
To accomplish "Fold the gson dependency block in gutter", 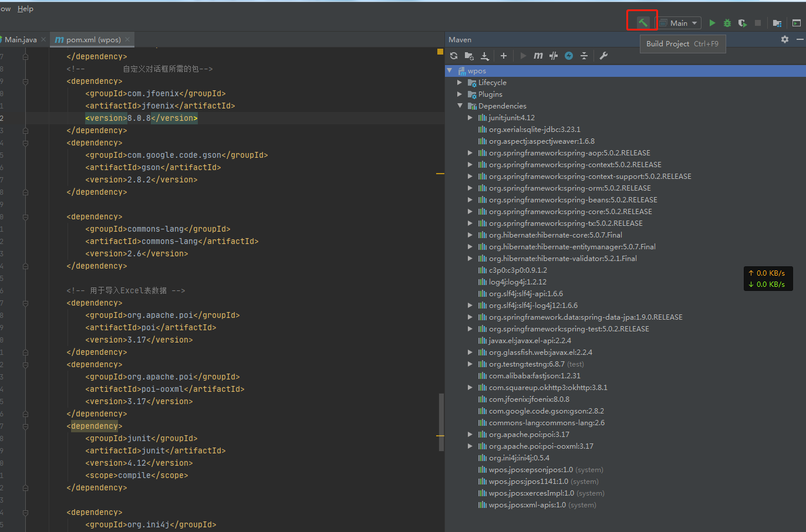I will [x=25, y=143].
